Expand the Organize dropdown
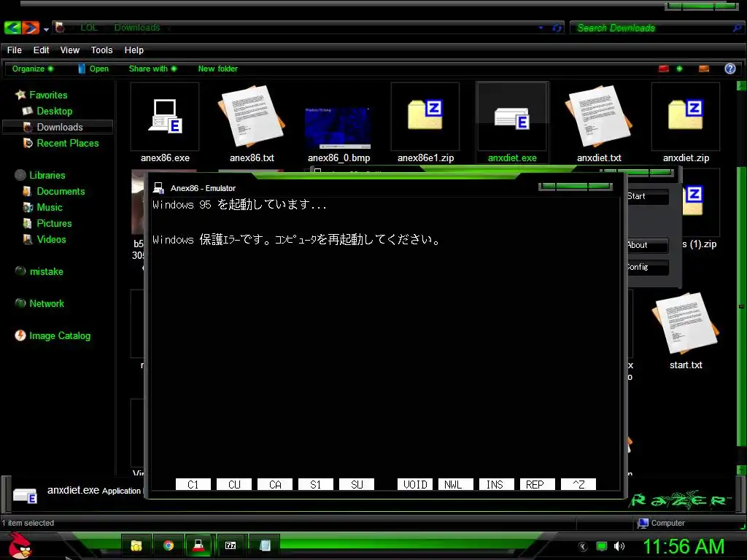 pos(32,69)
